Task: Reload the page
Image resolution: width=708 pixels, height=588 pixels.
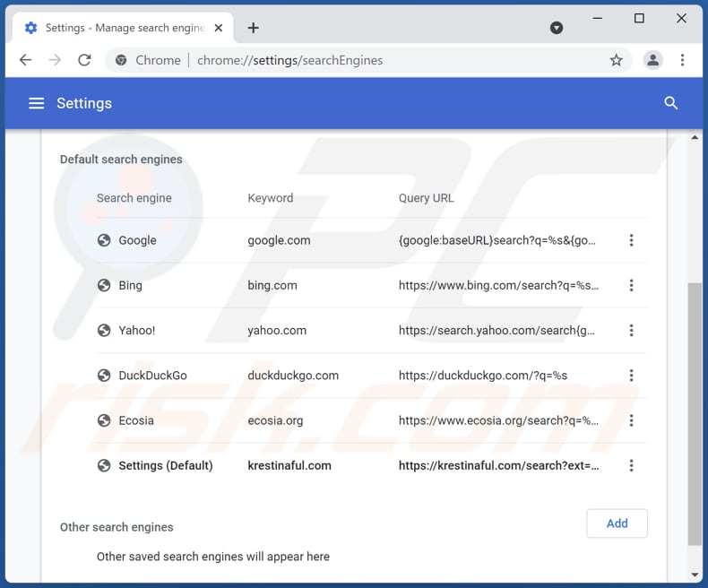Action: pyautogui.click(x=84, y=60)
